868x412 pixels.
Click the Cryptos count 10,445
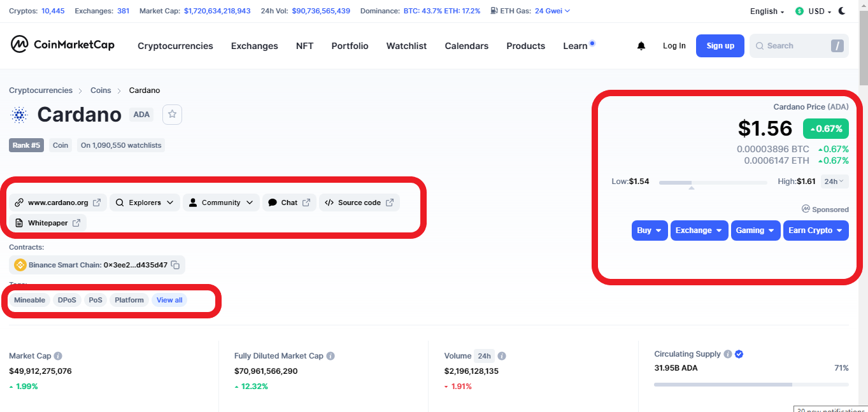click(x=53, y=11)
